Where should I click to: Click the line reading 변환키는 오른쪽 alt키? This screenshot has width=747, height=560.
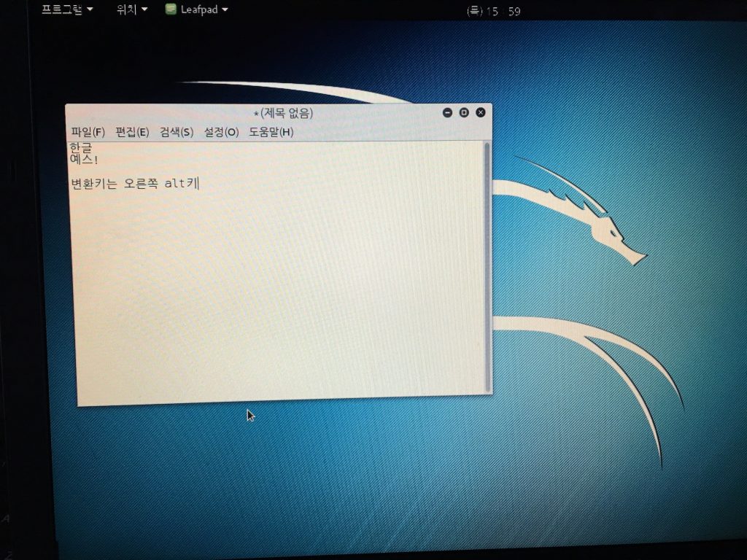pyautogui.click(x=135, y=183)
